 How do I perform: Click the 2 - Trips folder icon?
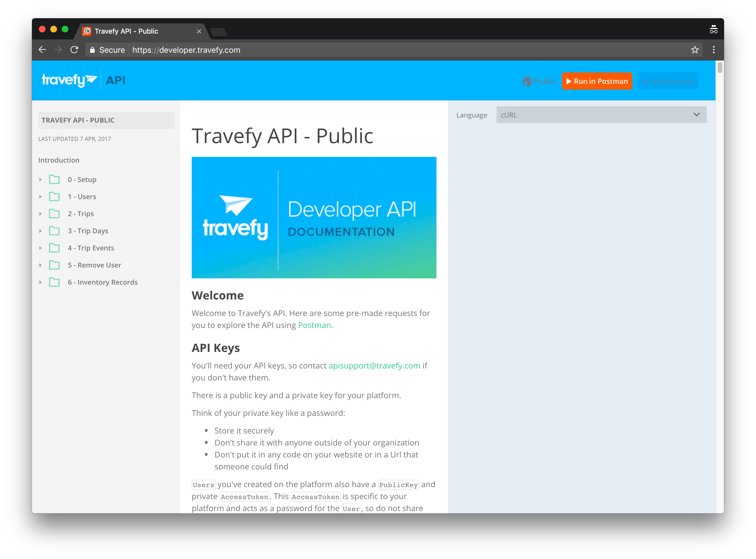pyautogui.click(x=54, y=214)
